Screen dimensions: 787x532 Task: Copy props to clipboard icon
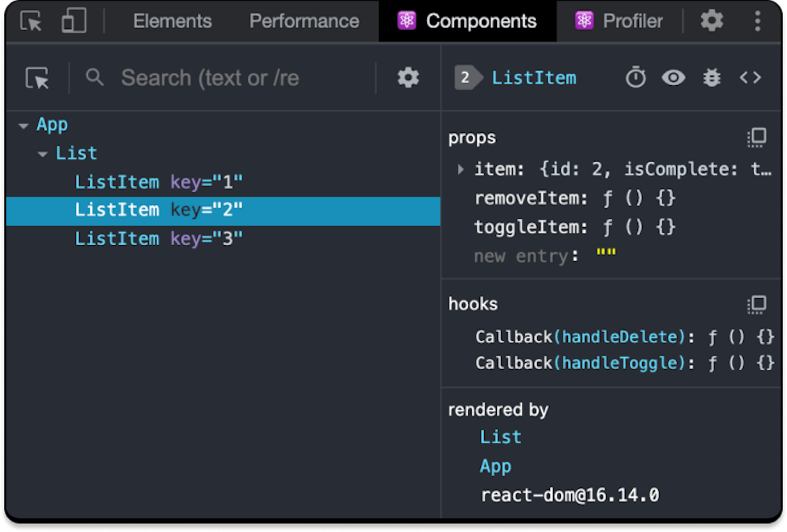point(757,138)
